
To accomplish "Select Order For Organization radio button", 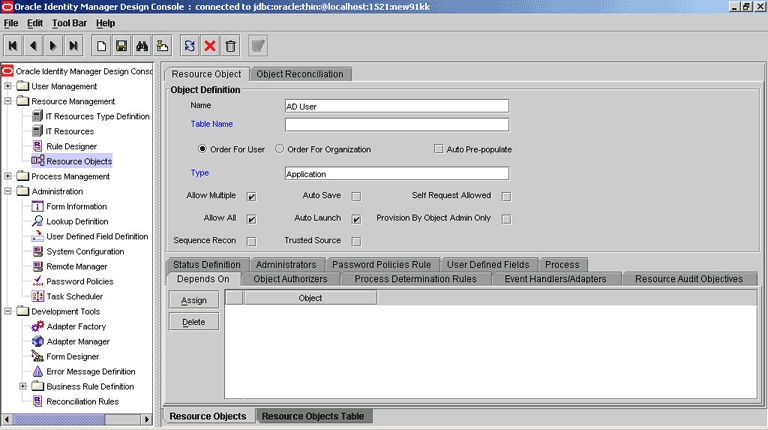I will click(280, 149).
